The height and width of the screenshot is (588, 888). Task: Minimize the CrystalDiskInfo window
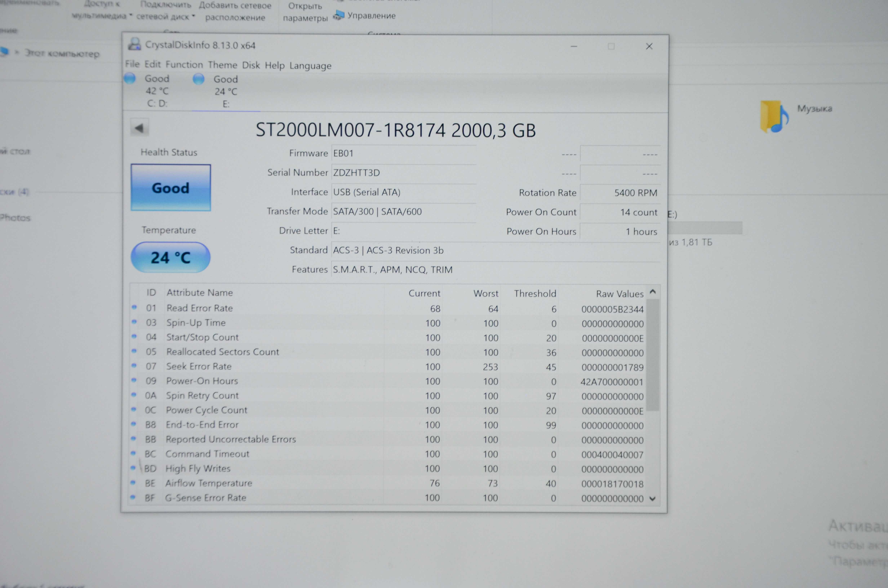coord(574,46)
